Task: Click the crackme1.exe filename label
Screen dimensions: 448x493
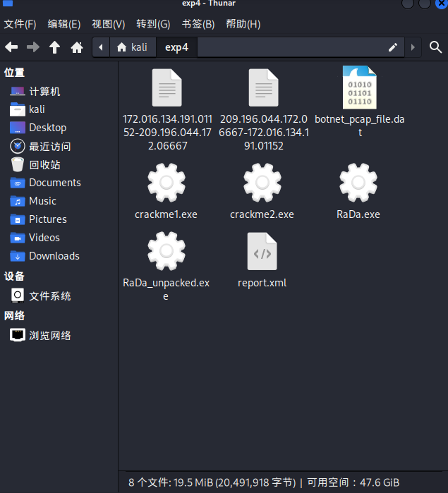Action: click(x=166, y=214)
